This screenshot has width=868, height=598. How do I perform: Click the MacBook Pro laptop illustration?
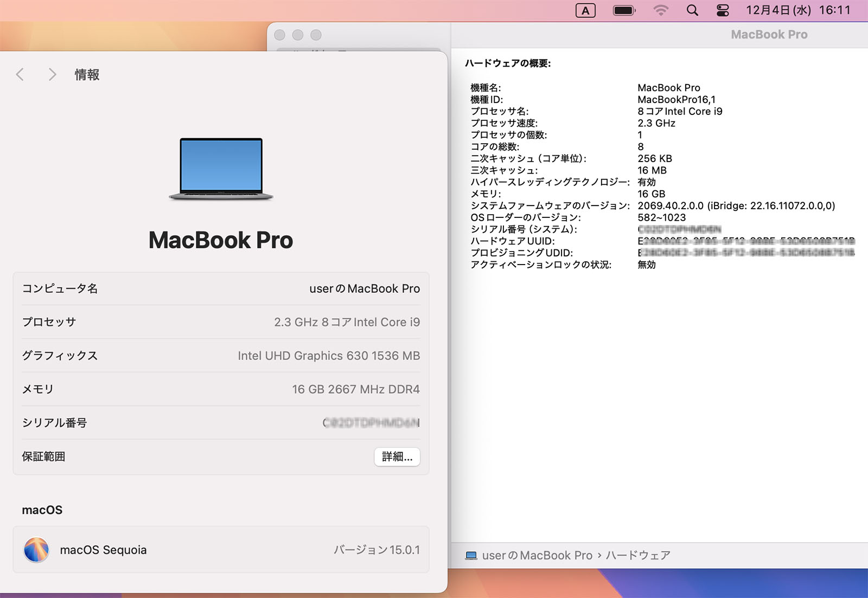click(221, 169)
